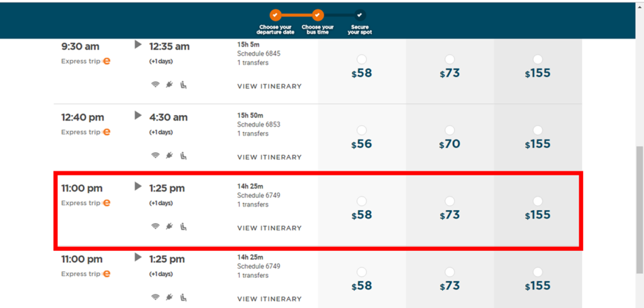Click the wifi icon on 9:30 am trip
The height and width of the screenshot is (308, 644).
[x=155, y=85]
